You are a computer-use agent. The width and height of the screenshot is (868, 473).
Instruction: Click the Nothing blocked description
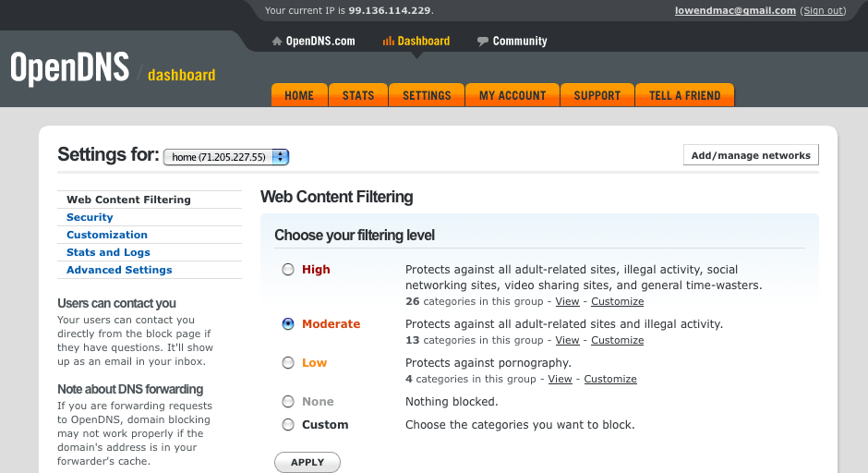tap(452, 402)
